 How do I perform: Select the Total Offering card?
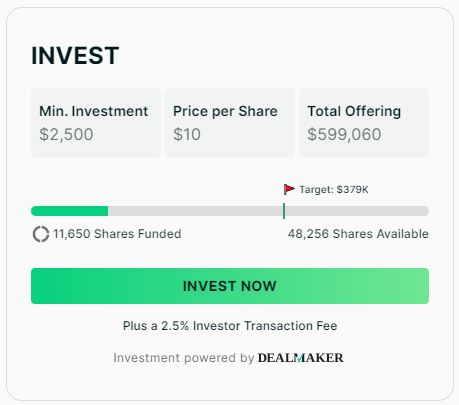click(x=364, y=122)
